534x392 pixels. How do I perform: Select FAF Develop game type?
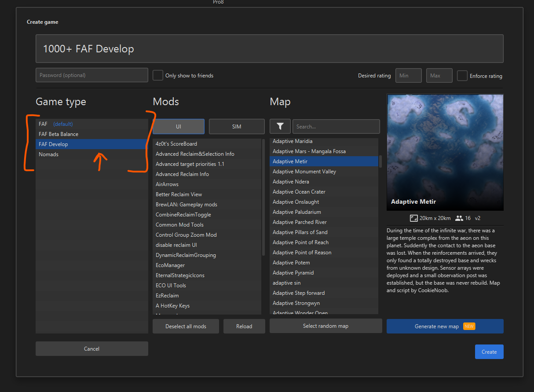(x=92, y=144)
